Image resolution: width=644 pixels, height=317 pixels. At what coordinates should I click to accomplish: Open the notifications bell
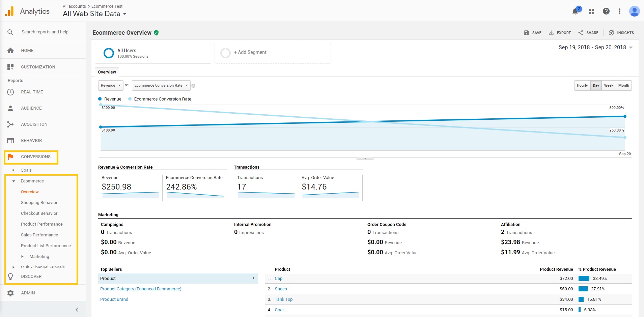[x=576, y=11]
